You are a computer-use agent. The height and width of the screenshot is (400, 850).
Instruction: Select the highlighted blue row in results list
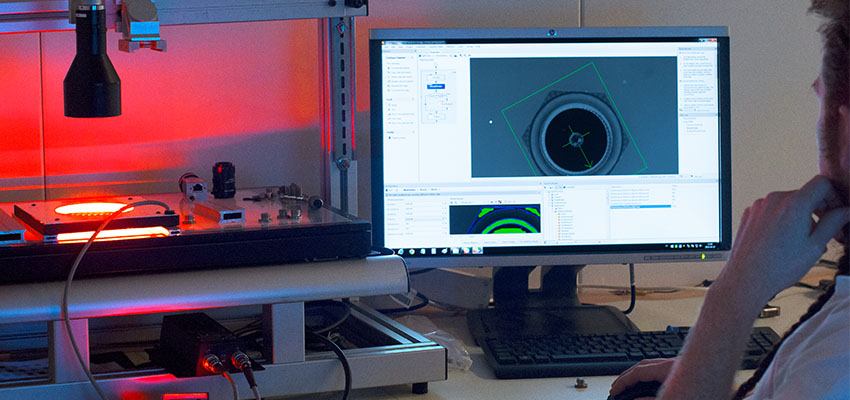[x=640, y=206]
